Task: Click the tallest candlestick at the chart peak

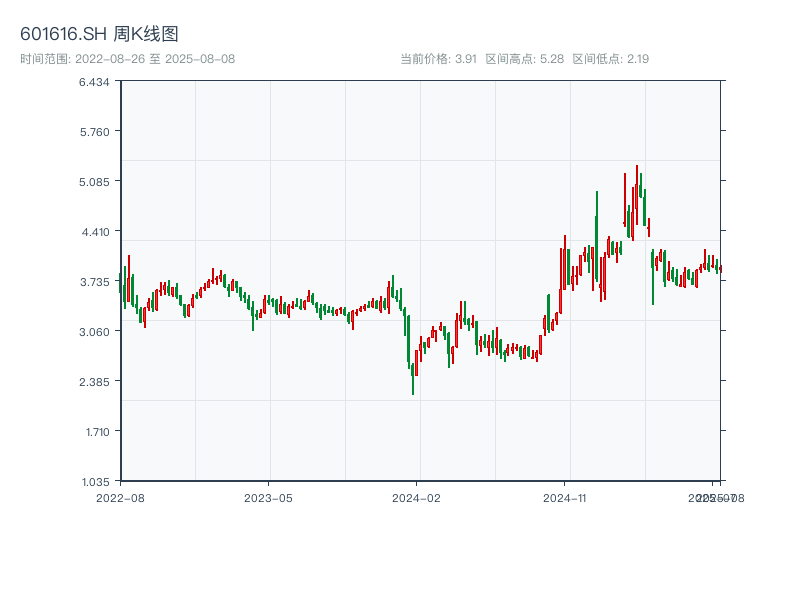Action: (x=636, y=200)
